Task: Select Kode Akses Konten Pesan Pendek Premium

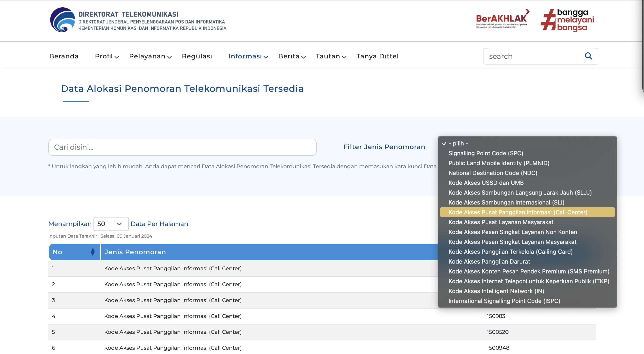Action: click(x=527, y=271)
